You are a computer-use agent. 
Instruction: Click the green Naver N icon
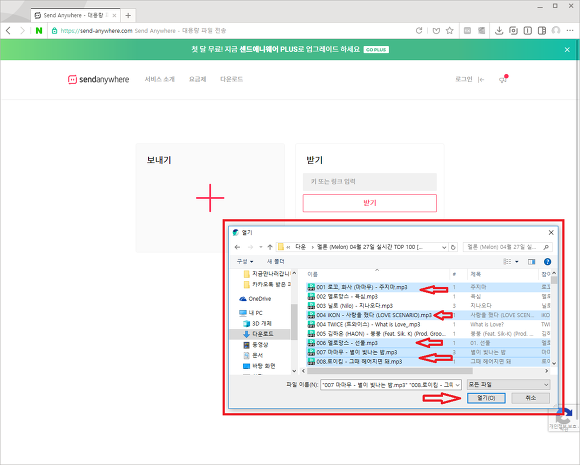[39, 31]
